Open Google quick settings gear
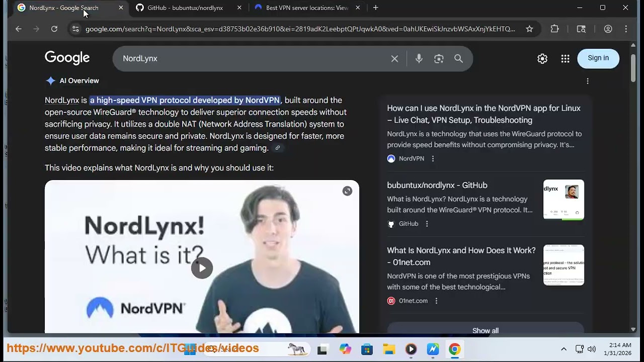This screenshot has width=644, height=362. pos(542,59)
